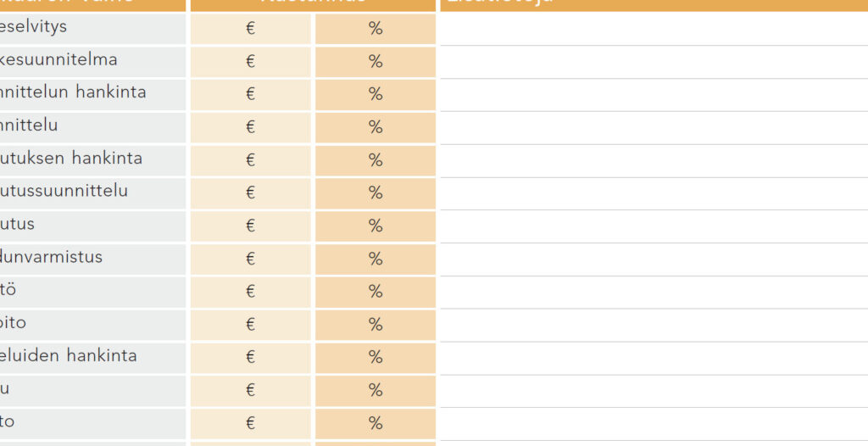Screen dimensions: 868x446
Task: Click the euro cell for 'nnittelun hankinta'
Action: click(x=251, y=94)
